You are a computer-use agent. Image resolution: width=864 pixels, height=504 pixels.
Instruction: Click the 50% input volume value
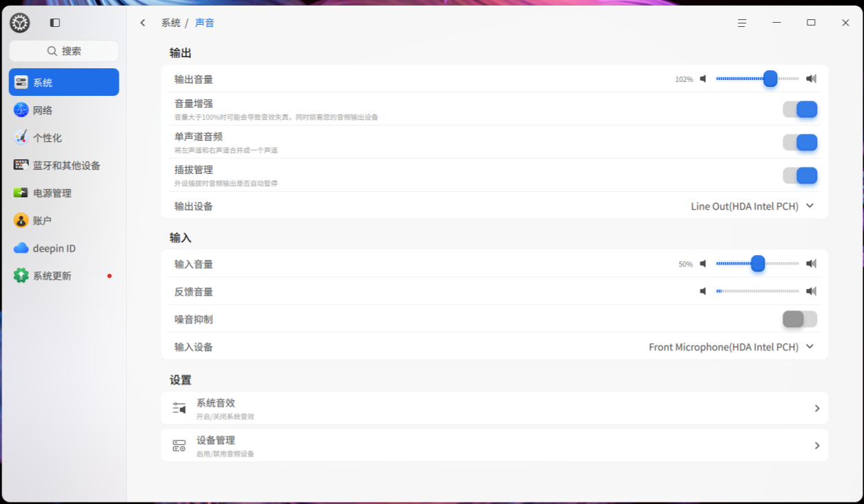coord(685,264)
